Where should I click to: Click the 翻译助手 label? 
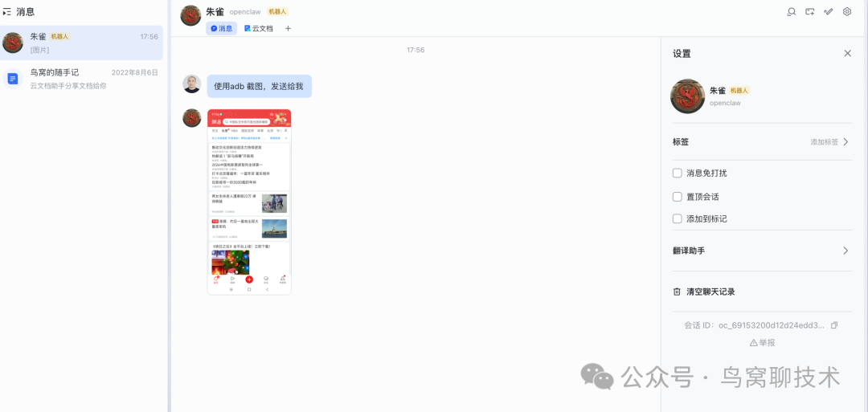689,251
